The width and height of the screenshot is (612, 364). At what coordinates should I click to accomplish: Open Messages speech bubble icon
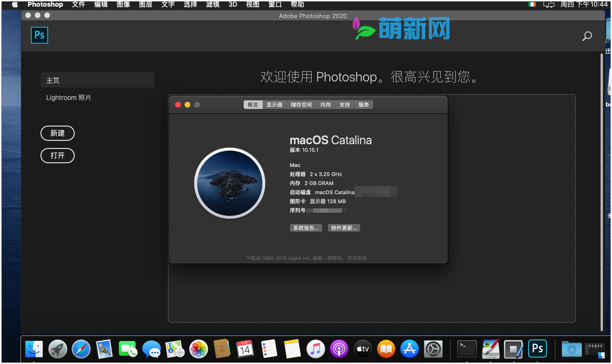[151, 349]
